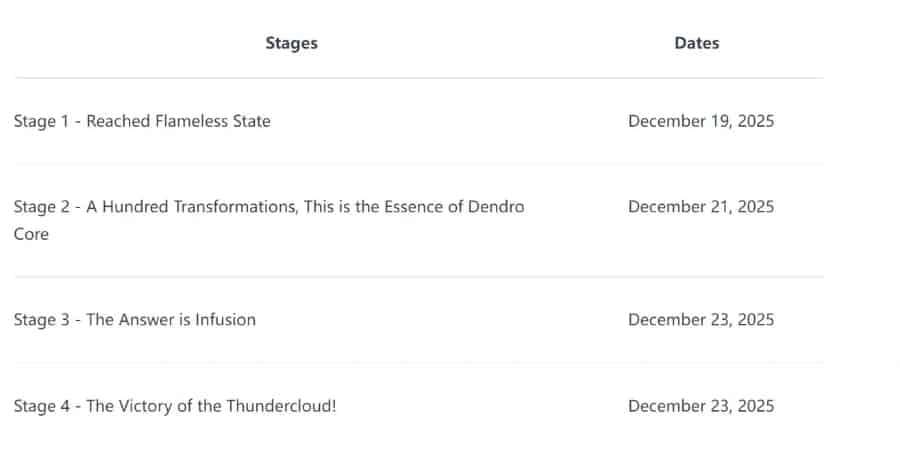900x452 pixels.
Task: Click the date in the Stage 4 row
Action: (700, 406)
